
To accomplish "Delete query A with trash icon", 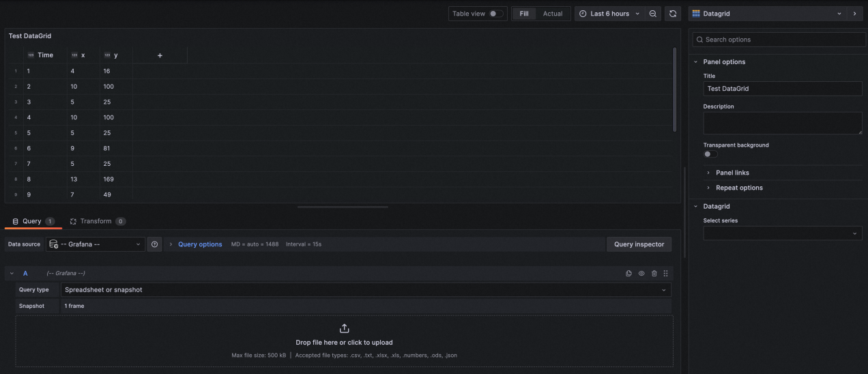I will (654, 274).
